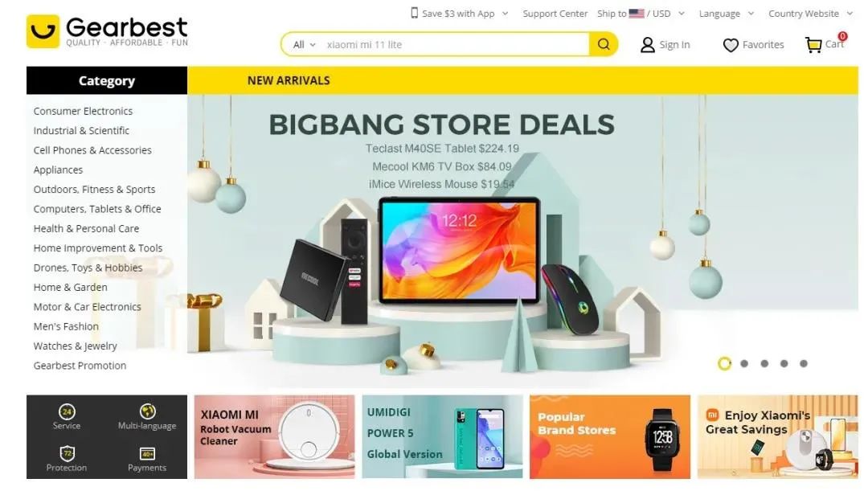The height and width of the screenshot is (495, 868).
Task: Select the last carousel slide dot
Action: (x=804, y=364)
